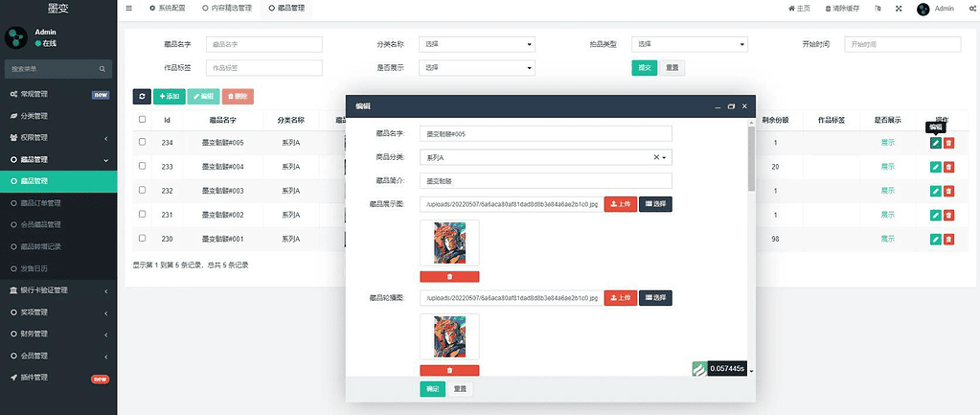This screenshot has width=980, height=415.
Task: Click the debug timer badge showing 0.057445s
Action: [x=719, y=369]
